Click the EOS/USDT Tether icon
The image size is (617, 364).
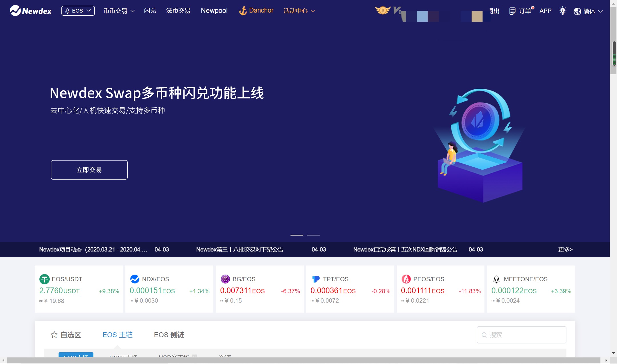click(44, 279)
